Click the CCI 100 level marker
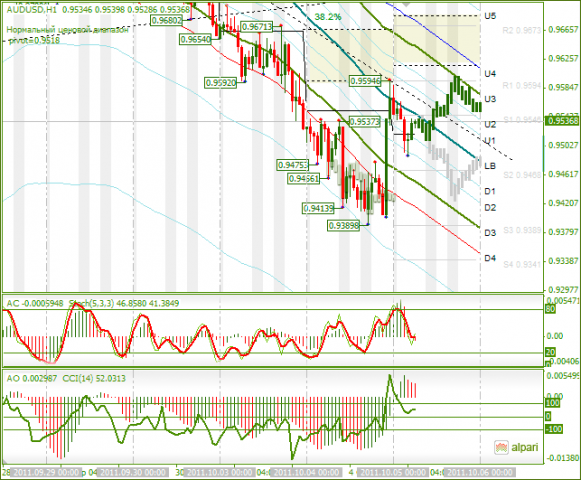Image resolution: width=581 pixels, height=480 pixels. [x=552, y=404]
